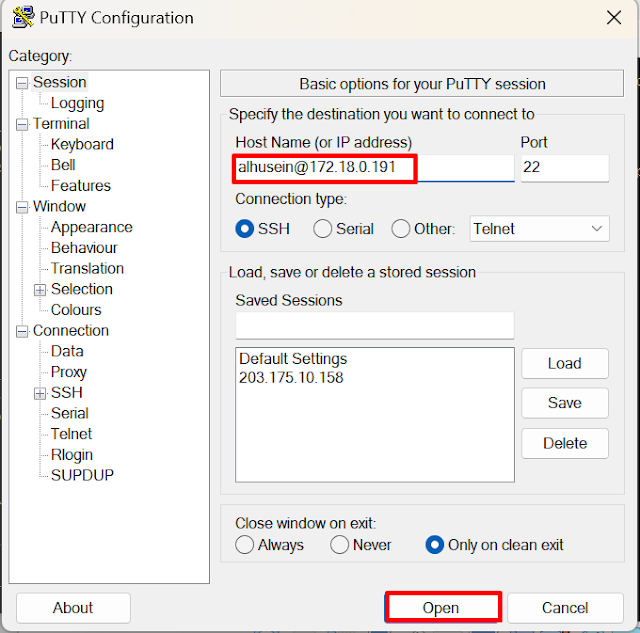Focus the Saved Sessions name field
The image size is (640, 633).
click(374, 326)
